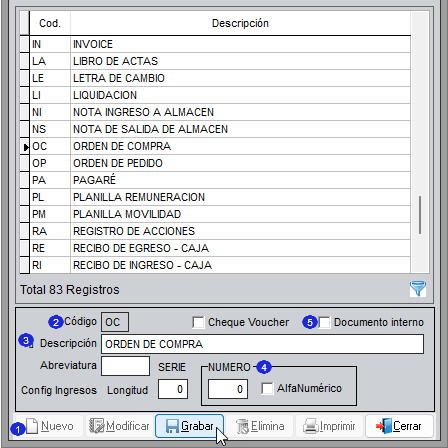Click the vertical scrollbar thumb of the list
The width and height of the screenshot is (448, 448).
(x=420, y=215)
